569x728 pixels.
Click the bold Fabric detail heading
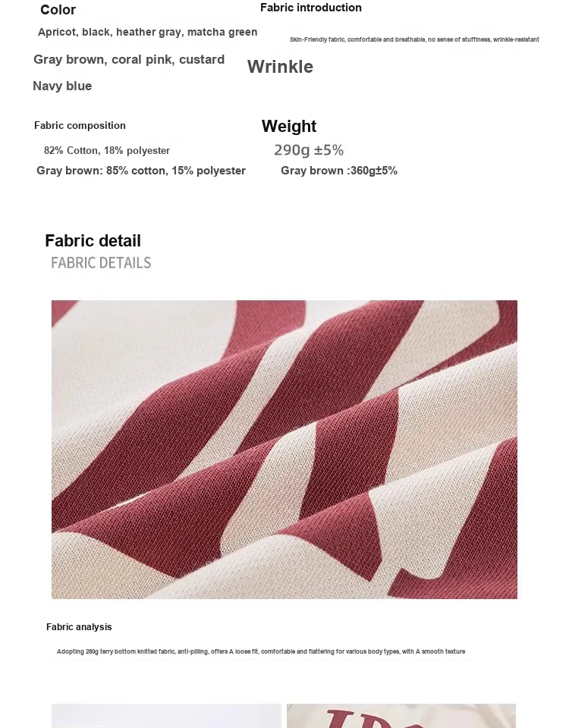coord(93,240)
